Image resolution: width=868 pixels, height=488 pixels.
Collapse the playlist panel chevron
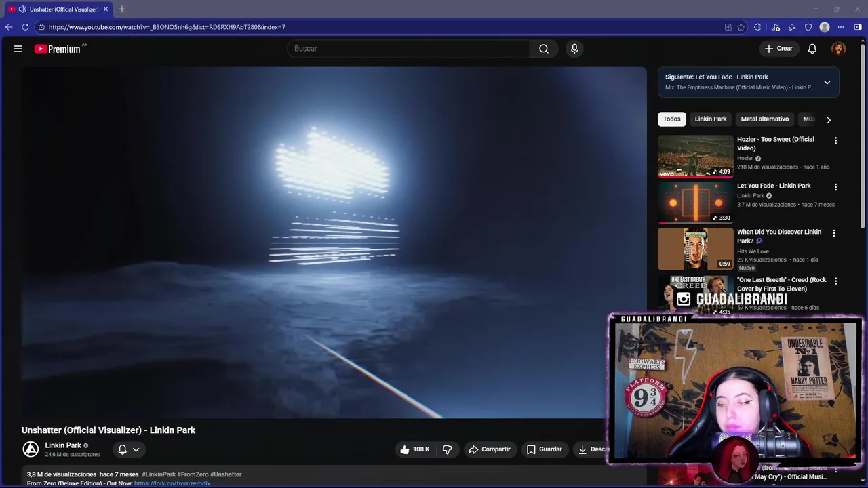coord(827,83)
